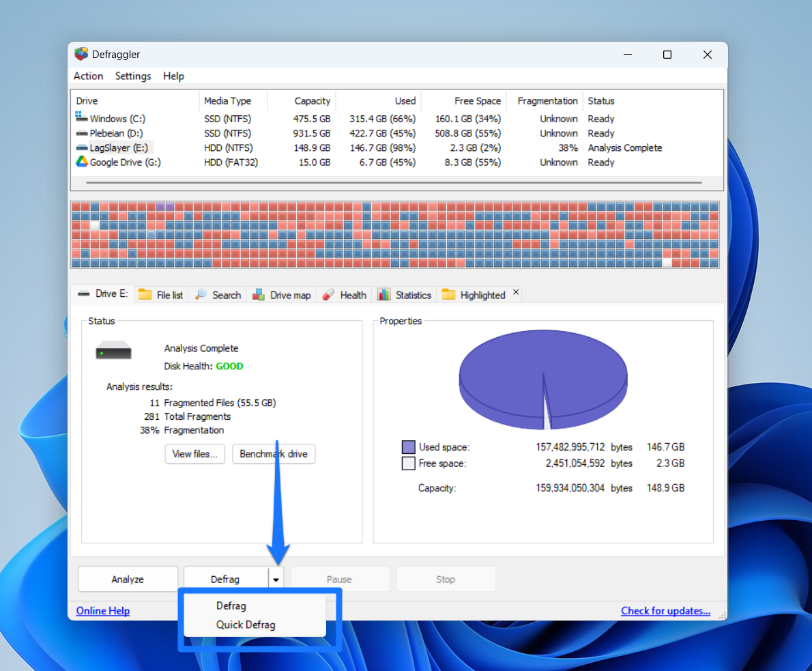Click the Windows (C:) drive icon
This screenshot has width=812, height=671.
tap(82, 118)
